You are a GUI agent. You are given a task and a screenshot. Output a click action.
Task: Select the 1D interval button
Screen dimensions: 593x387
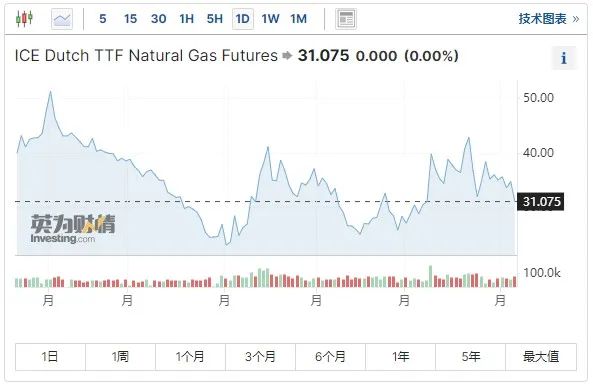click(242, 19)
